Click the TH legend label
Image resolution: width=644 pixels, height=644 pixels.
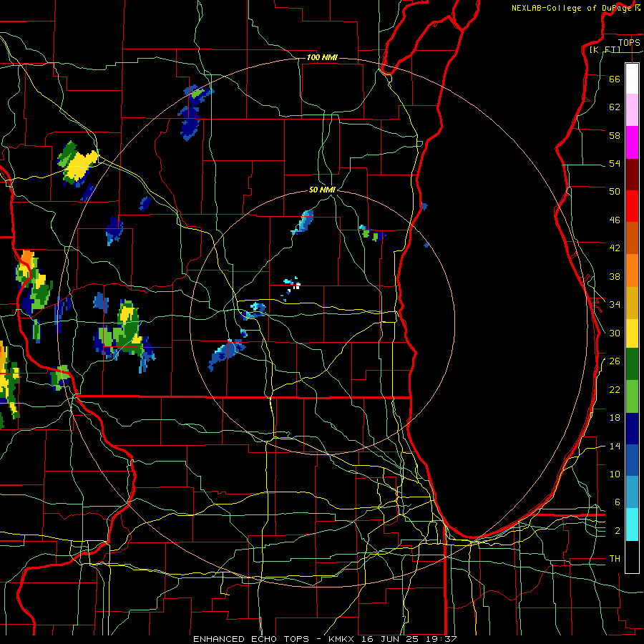coord(615,559)
